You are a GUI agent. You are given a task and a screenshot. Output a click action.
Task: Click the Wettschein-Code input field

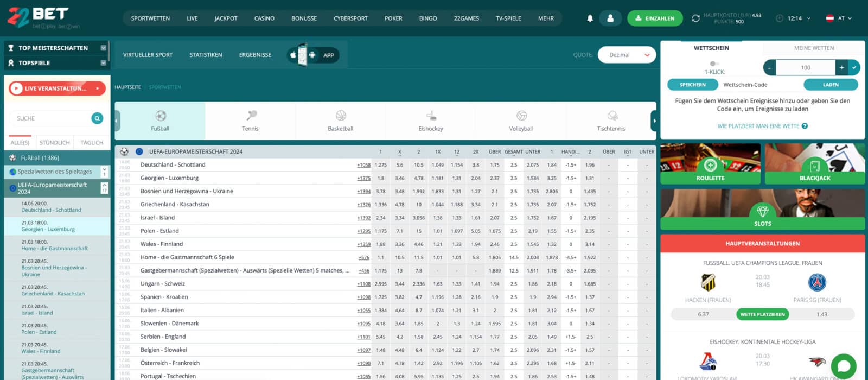(x=761, y=85)
